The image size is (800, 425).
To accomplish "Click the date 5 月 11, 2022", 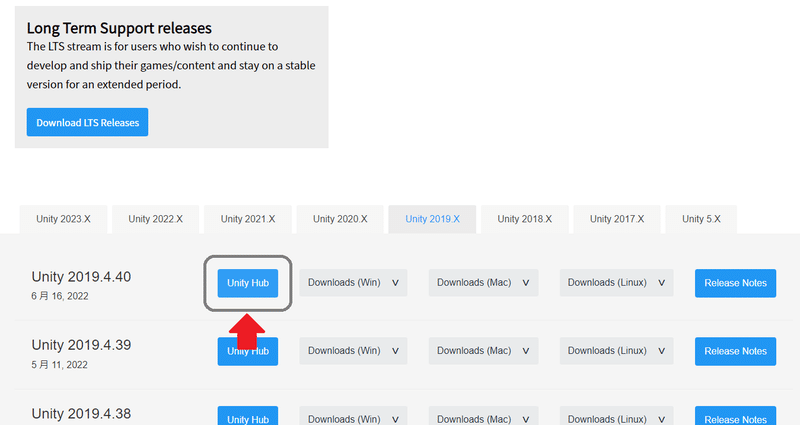I will click(x=59, y=365).
